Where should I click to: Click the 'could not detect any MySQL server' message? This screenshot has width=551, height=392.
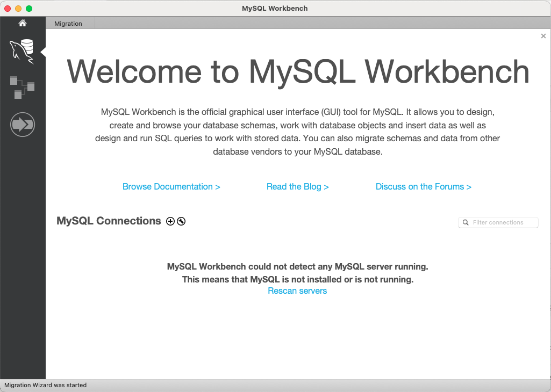tap(298, 267)
